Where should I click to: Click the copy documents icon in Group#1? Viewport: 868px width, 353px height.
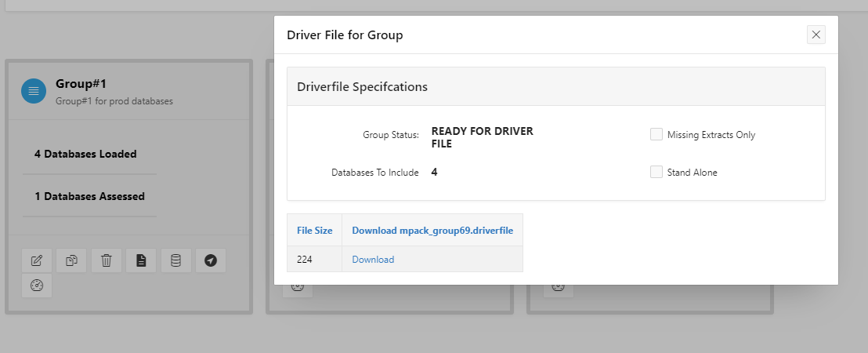click(x=71, y=260)
